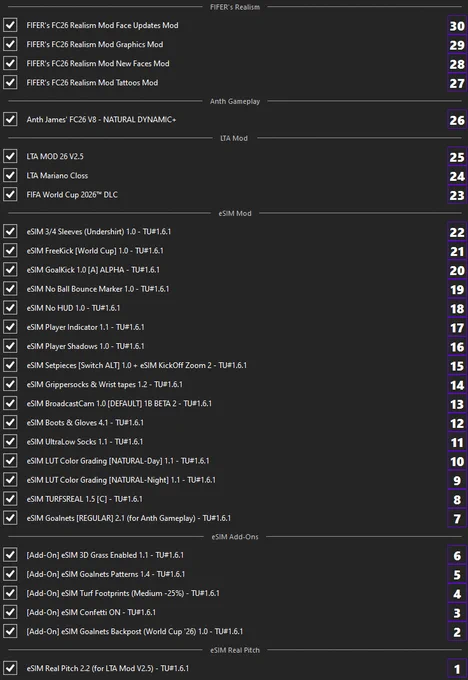Viewport: 468px width, 680px height.
Task: Toggle Add-On eSIM Goalnets Patterns checkbox
Action: 10,574
